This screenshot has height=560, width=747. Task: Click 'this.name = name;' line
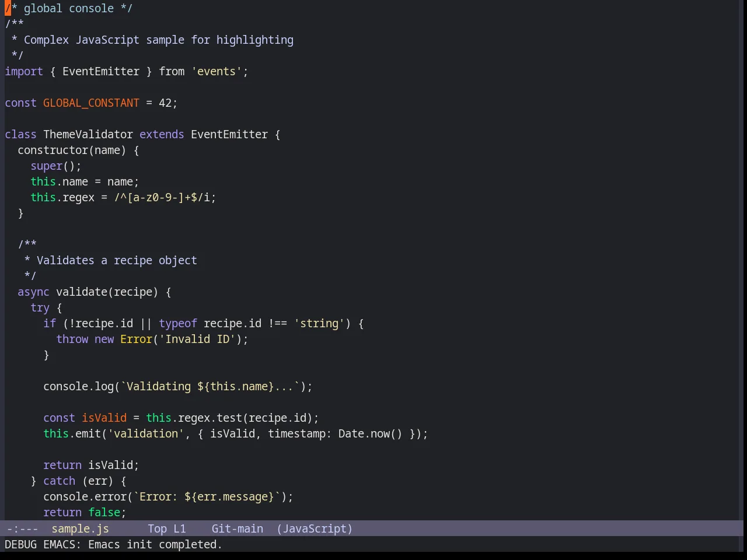85,181
